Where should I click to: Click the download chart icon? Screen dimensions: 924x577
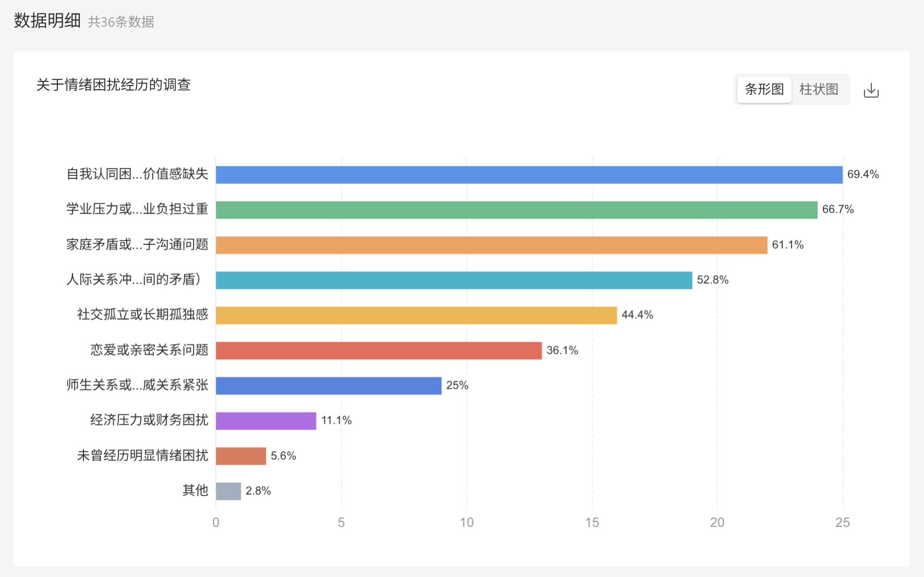tap(871, 90)
